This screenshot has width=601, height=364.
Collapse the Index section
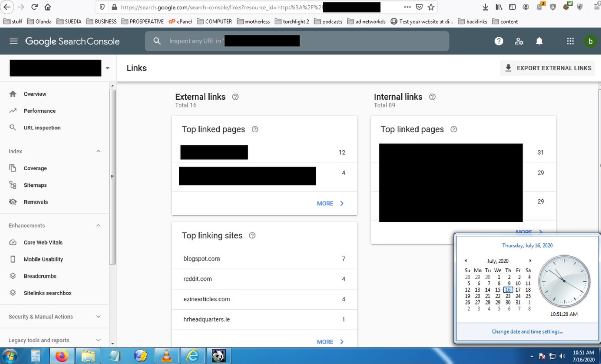[98, 151]
